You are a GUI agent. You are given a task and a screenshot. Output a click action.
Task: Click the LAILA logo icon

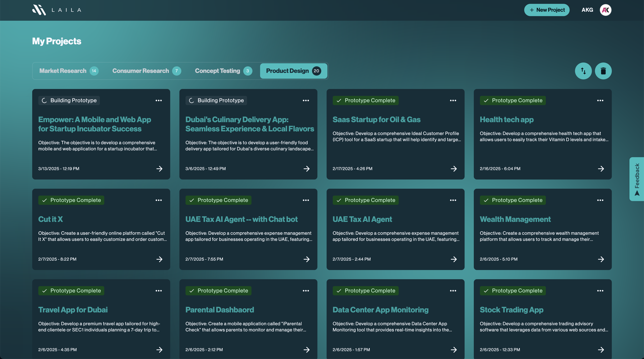coord(39,10)
